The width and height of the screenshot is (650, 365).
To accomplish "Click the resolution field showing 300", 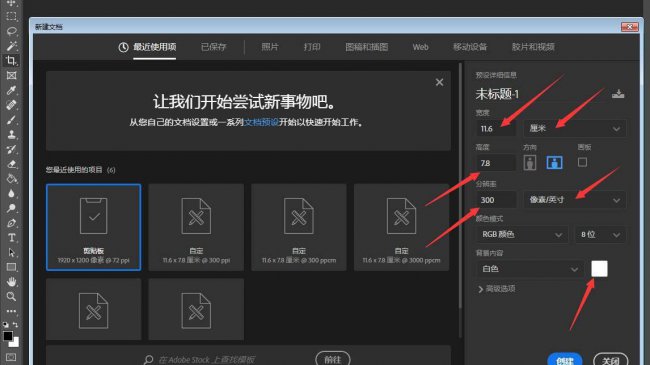I will (496, 200).
